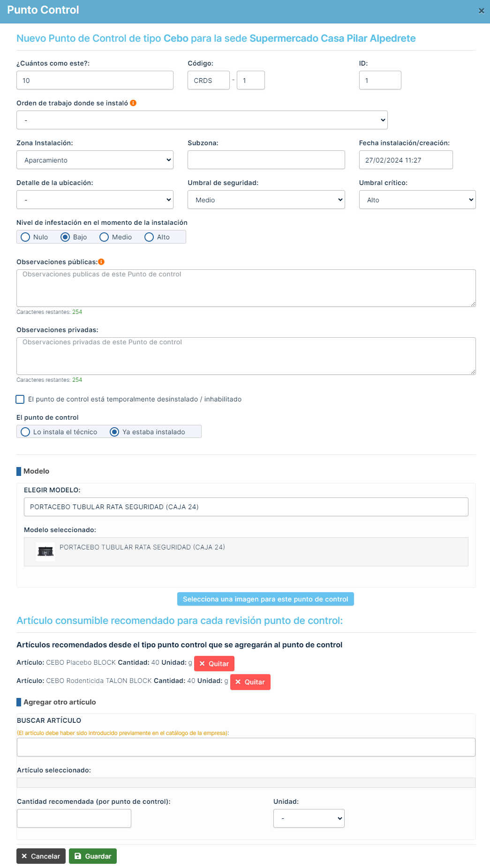490x868 pixels.
Task: Click the info icon next to Observaciones públicas
Action: 101,262
